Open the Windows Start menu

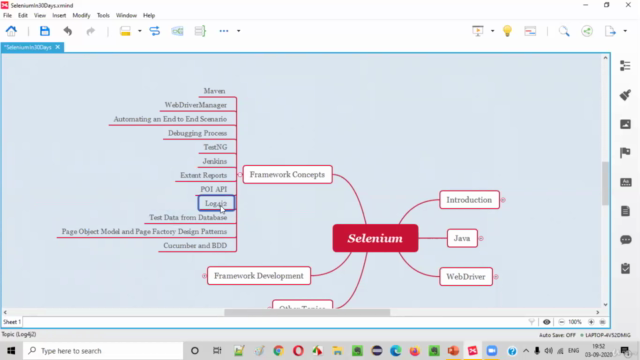[11, 351]
